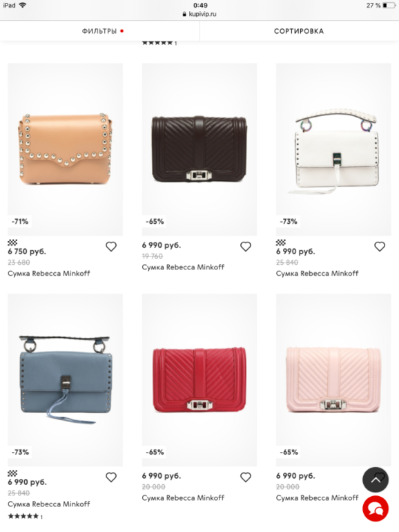The image size is (399, 532).
Task: Toggle wishlist heart for the black quilted bag
Action: (x=246, y=247)
